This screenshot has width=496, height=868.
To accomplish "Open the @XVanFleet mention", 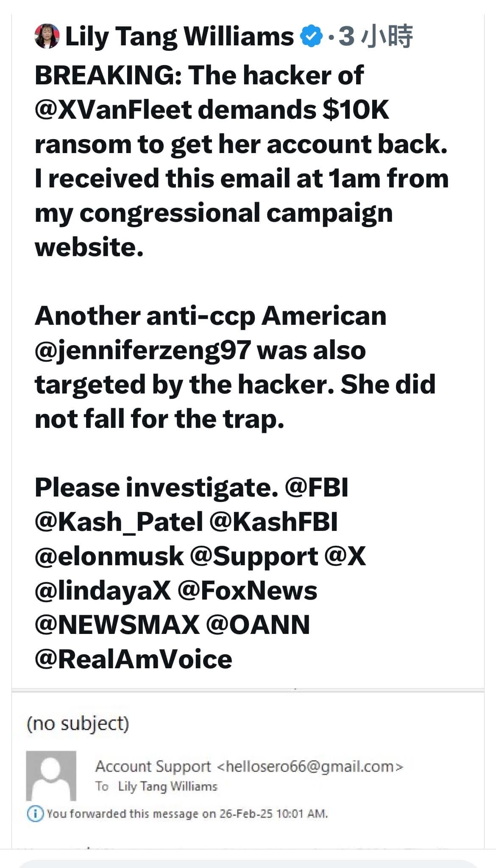I will 113,110.
